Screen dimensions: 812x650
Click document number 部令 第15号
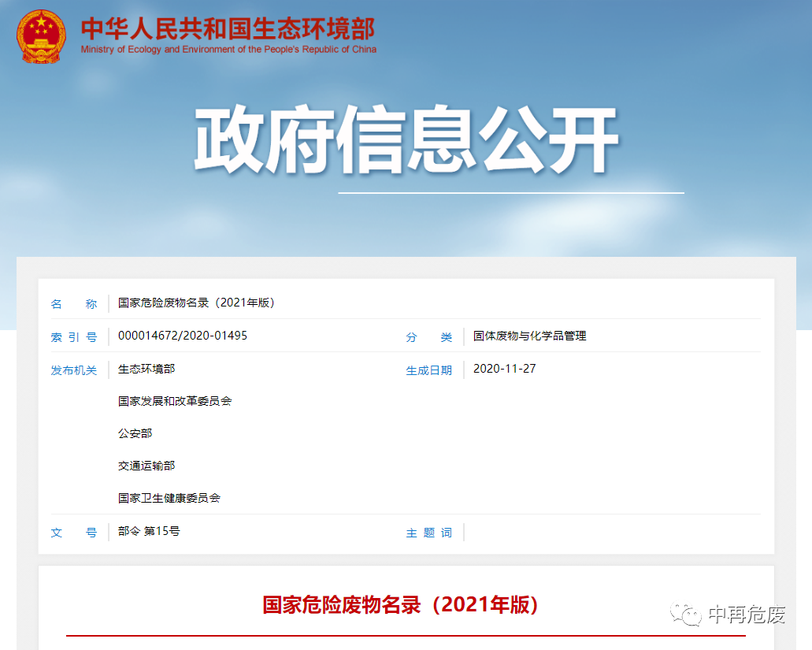click(x=149, y=531)
